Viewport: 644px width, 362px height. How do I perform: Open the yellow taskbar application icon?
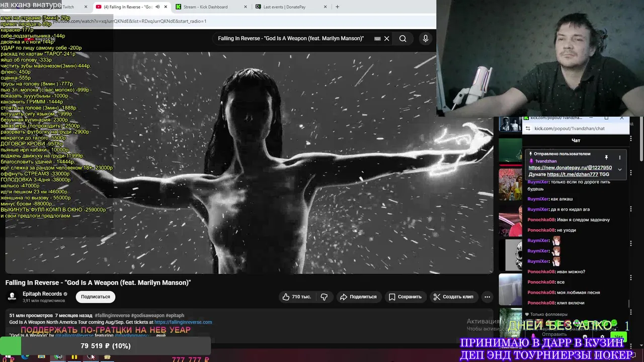point(74,357)
